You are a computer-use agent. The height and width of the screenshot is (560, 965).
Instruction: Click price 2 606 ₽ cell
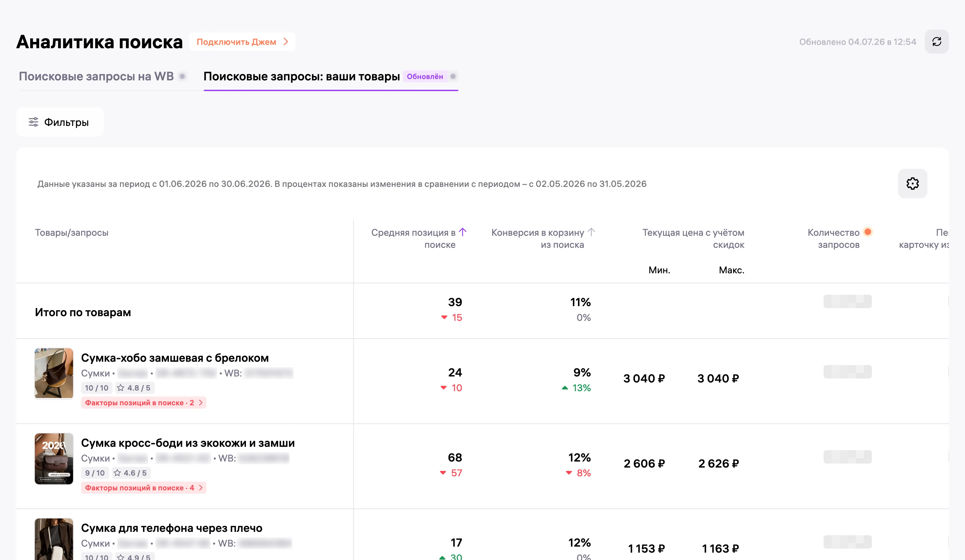644,464
